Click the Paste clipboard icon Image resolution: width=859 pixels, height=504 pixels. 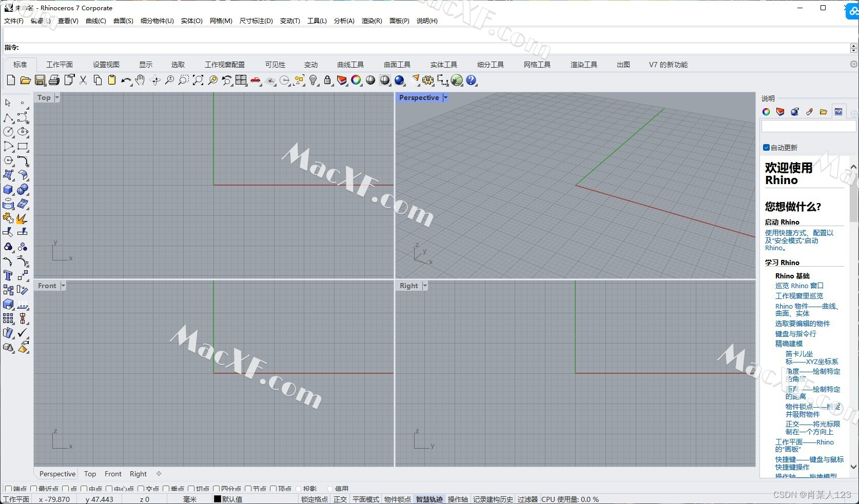point(111,80)
